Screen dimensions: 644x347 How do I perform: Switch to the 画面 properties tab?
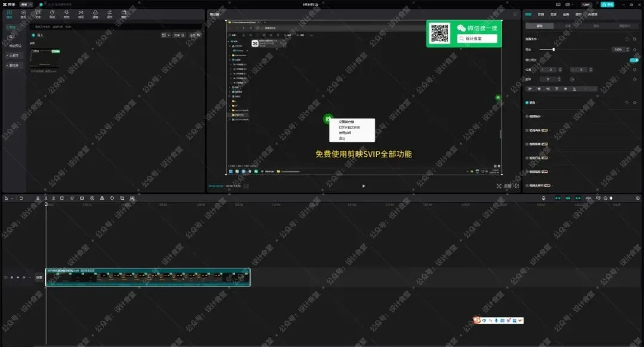[x=528, y=14]
